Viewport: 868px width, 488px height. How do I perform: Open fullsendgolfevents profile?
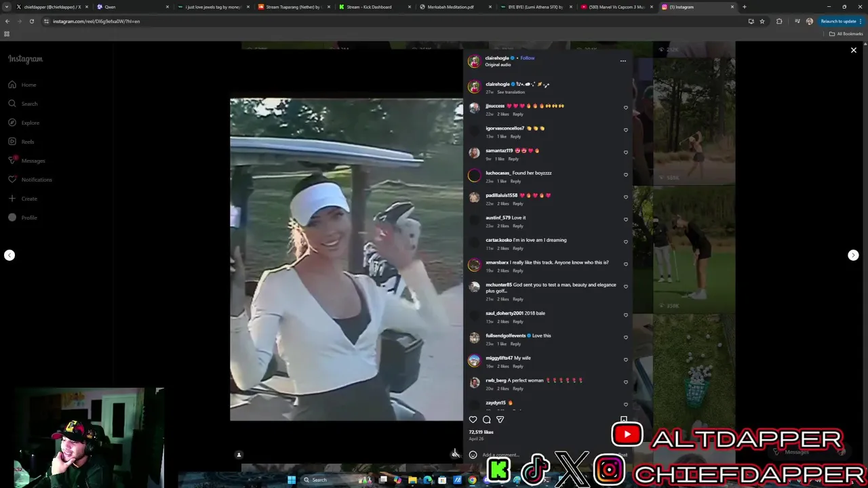[x=506, y=335]
